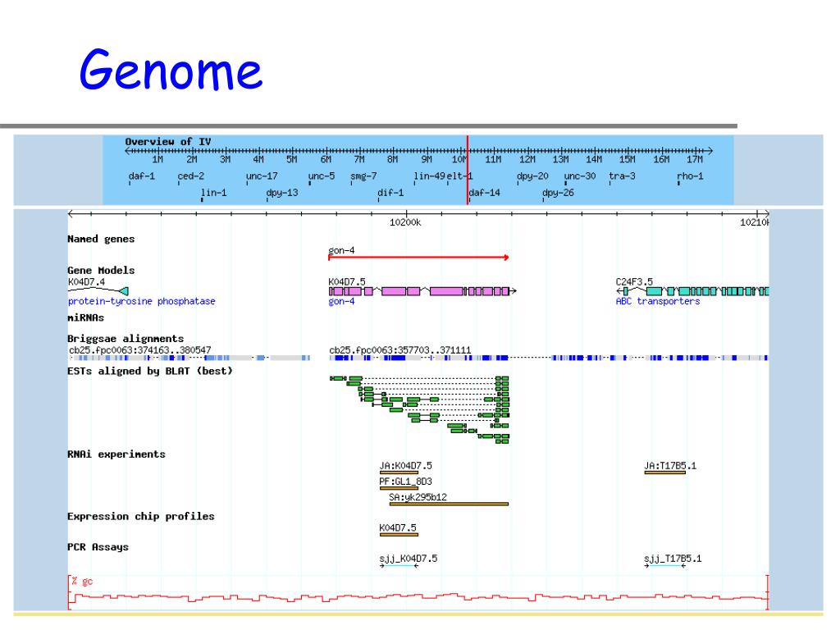Click the PCR Assays track title
This screenshot has height=630, width=840.
pos(98,547)
